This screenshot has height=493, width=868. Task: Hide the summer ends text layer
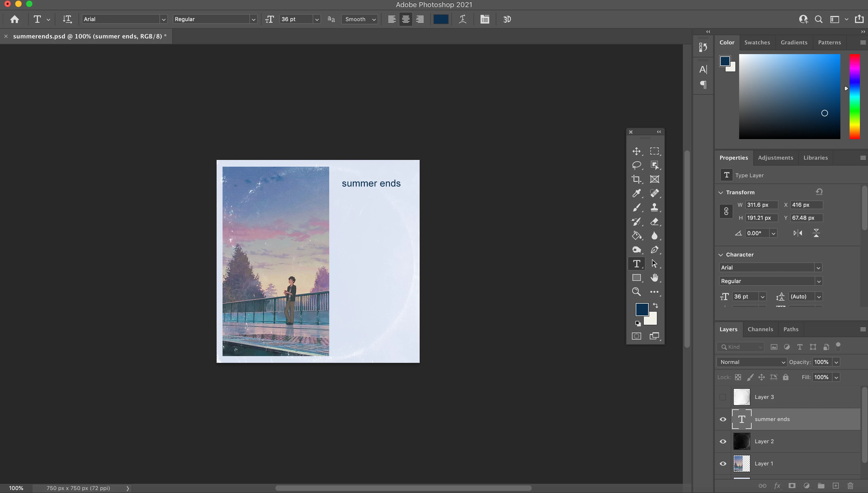[x=723, y=419]
